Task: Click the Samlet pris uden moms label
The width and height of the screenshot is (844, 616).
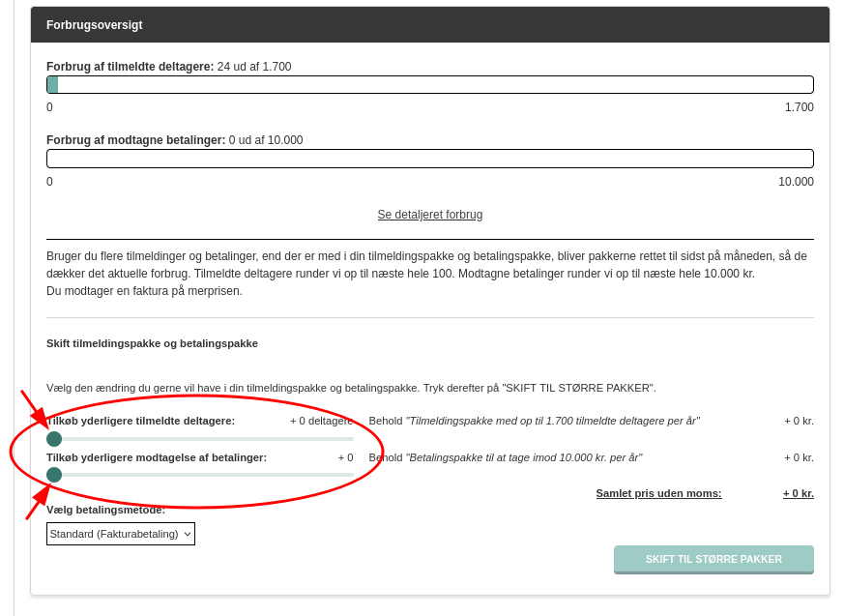Action: [658, 493]
